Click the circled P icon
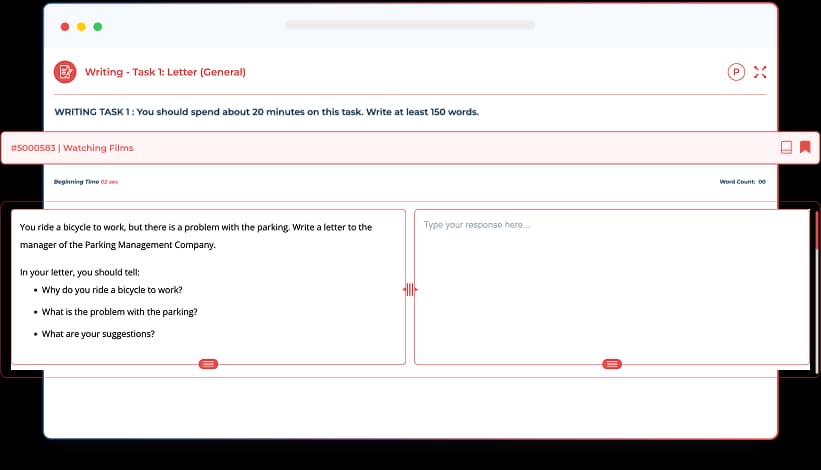 point(736,72)
